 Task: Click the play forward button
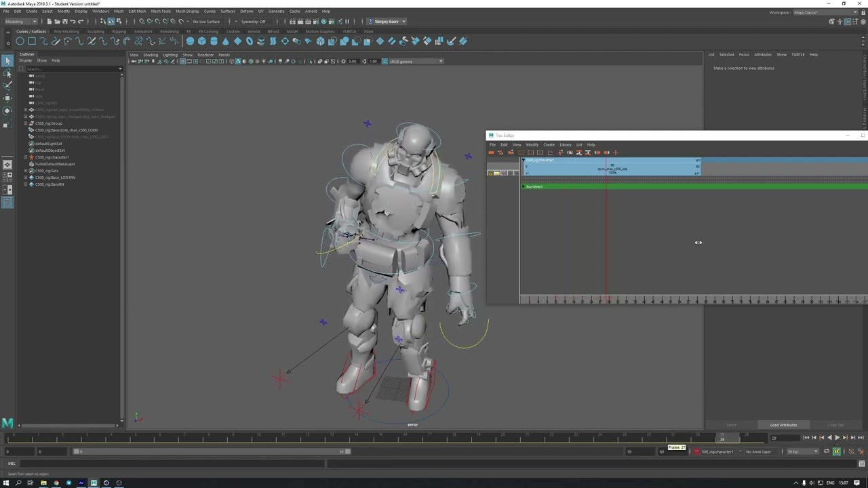(837, 438)
